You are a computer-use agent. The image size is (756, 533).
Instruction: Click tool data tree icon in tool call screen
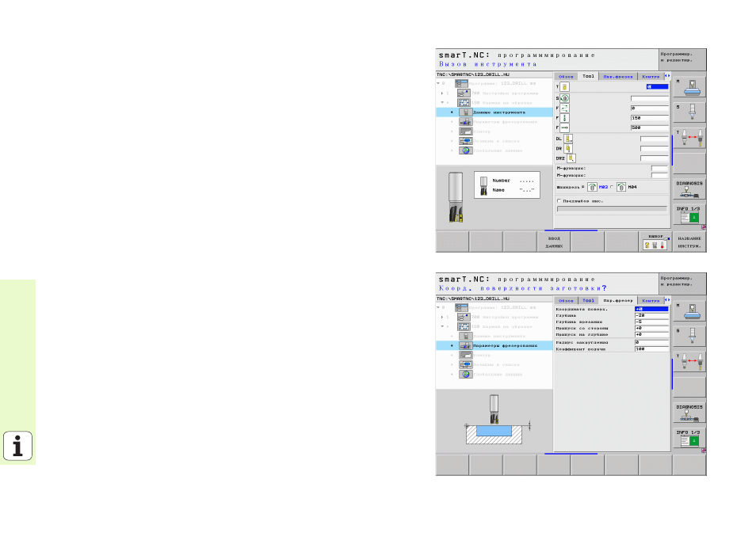point(465,112)
